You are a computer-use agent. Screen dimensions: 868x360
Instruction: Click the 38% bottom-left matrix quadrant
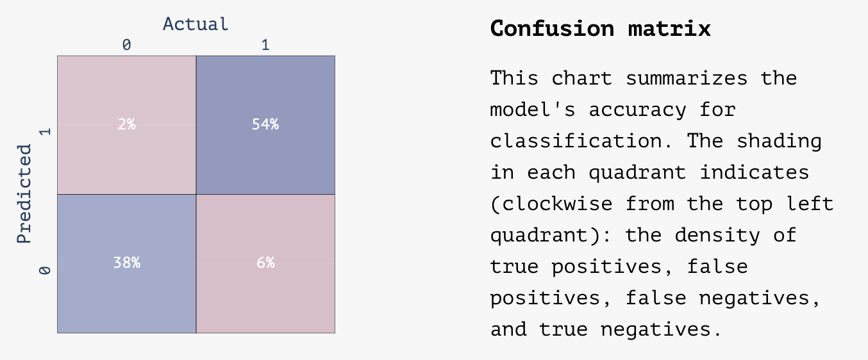click(x=126, y=263)
